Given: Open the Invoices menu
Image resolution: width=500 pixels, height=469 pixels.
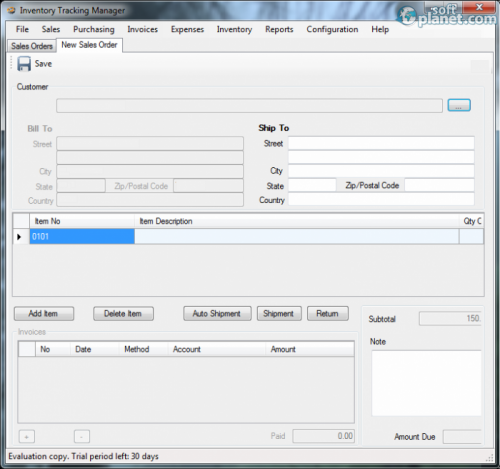Looking at the screenshot, I should [142, 29].
